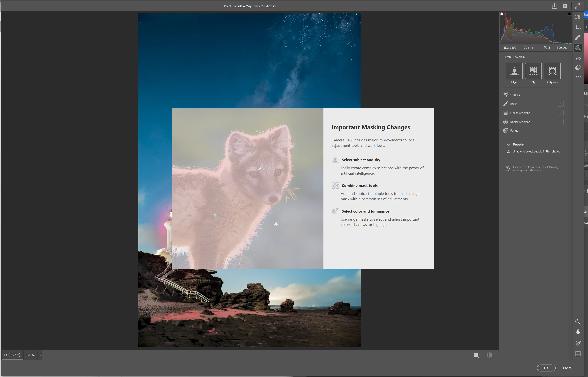Open the Healing tool

pyautogui.click(x=578, y=37)
